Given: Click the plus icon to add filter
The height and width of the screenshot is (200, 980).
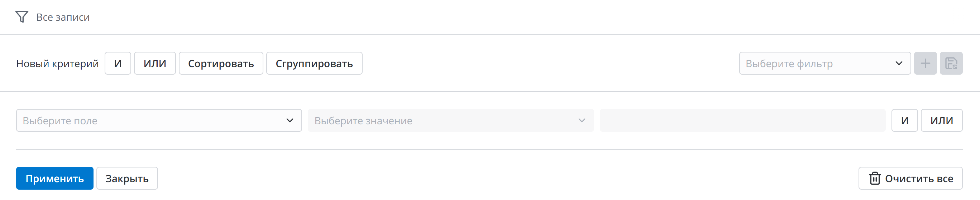Looking at the screenshot, I should point(925,63).
